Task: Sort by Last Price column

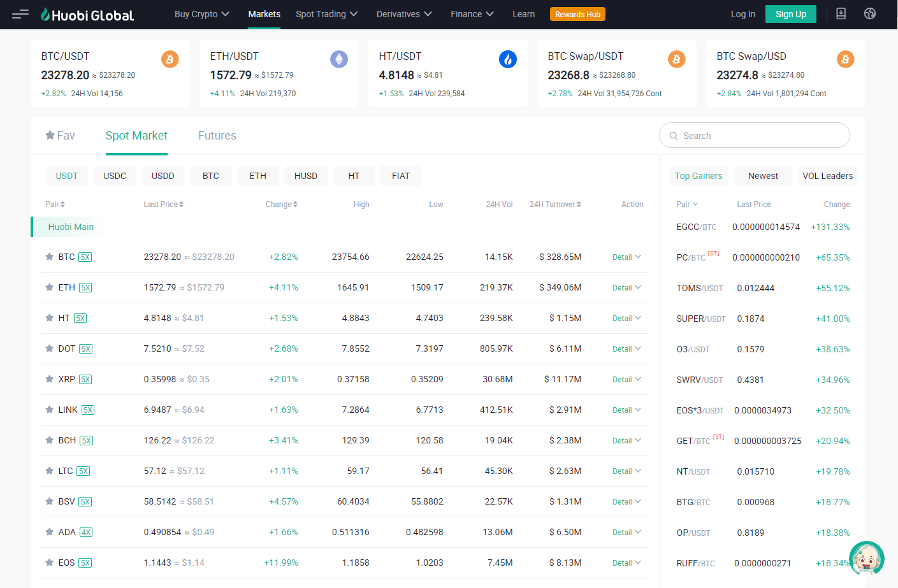Action: tap(164, 204)
